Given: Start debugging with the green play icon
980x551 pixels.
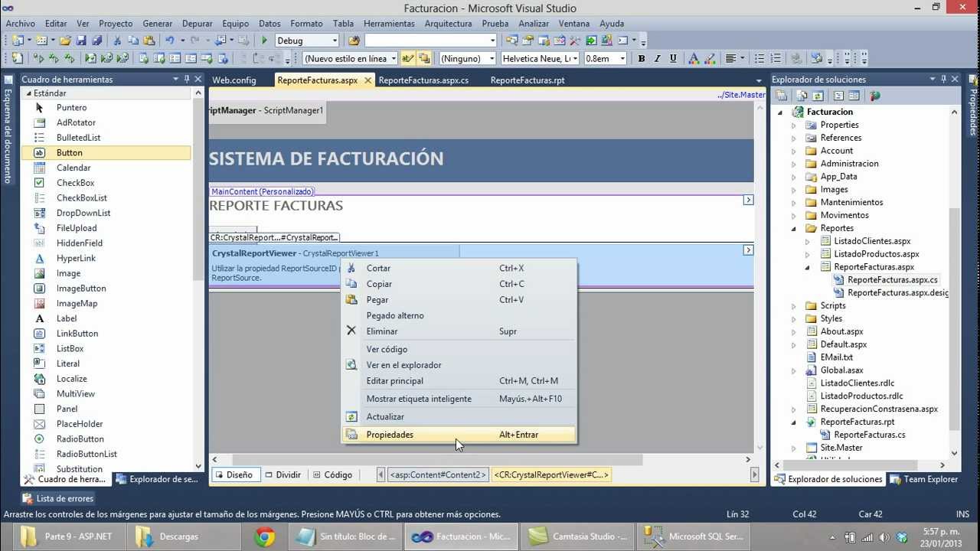Looking at the screenshot, I should [265, 41].
